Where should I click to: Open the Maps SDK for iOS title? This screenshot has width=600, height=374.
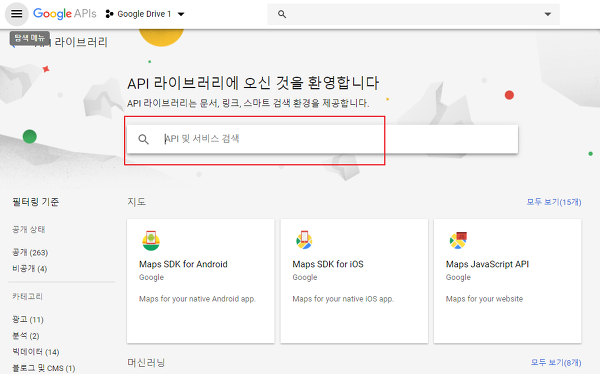(x=328, y=264)
